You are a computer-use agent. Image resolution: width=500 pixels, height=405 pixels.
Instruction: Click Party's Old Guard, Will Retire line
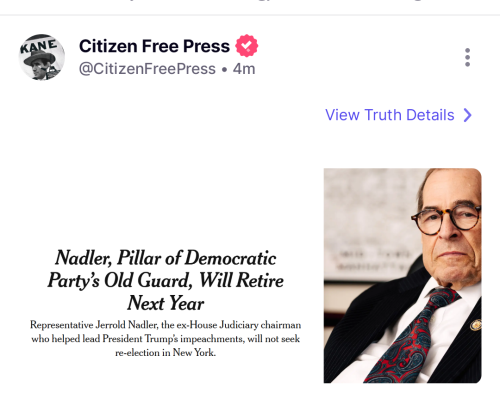[x=166, y=280]
